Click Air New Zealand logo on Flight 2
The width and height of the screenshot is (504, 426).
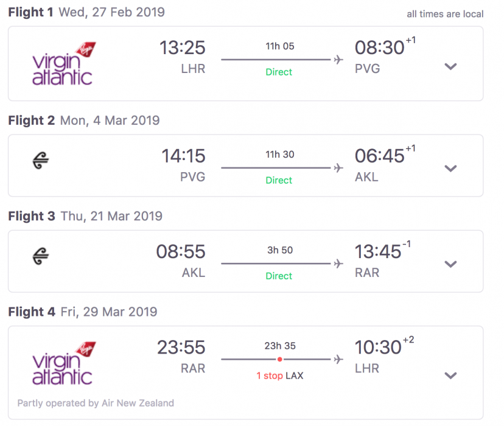[x=40, y=161]
